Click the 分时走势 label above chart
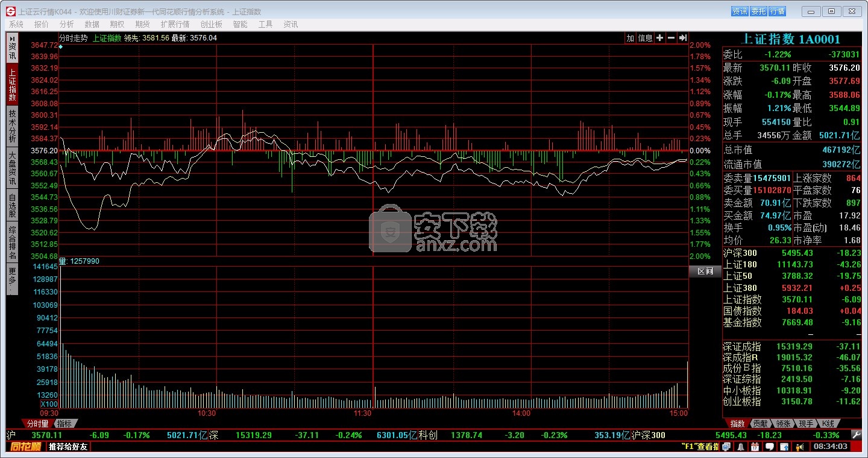 [x=73, y=37]
